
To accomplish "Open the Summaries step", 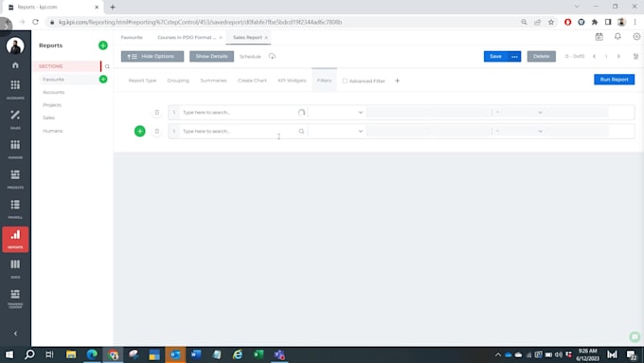I will tap(214, 81).
